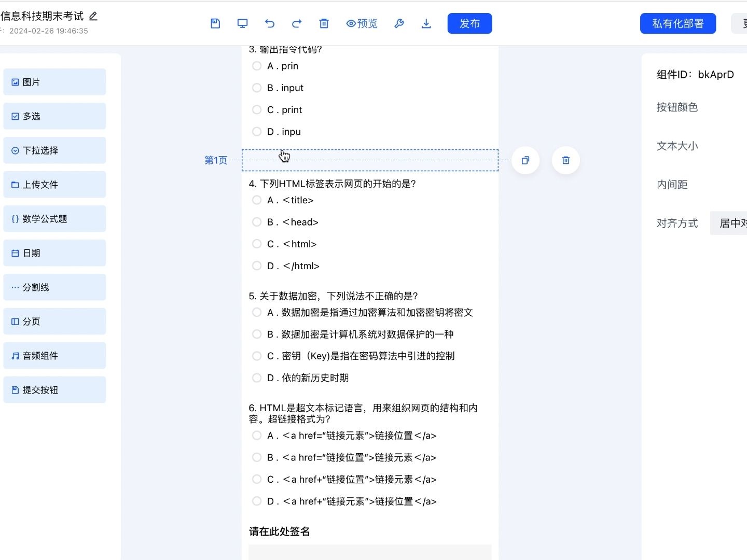The width and height of the screenshot is (747, 560).
Task: Add a 日期 component
Action: point(54,253)
